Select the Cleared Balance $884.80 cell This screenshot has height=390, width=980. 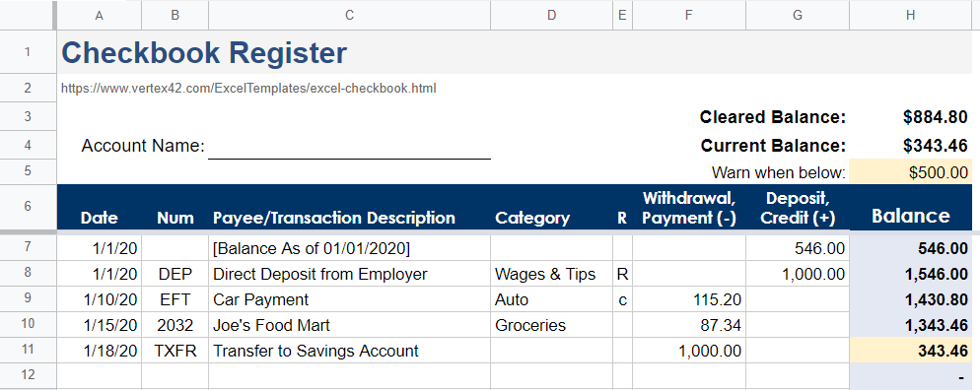pyautogui.click(x=911, y=116)
